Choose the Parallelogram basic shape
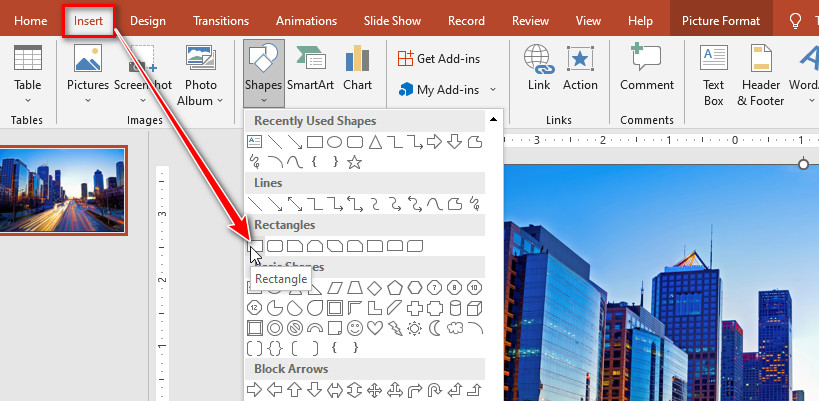The width and height of the screenshot is (819, 401). (335, 287)
